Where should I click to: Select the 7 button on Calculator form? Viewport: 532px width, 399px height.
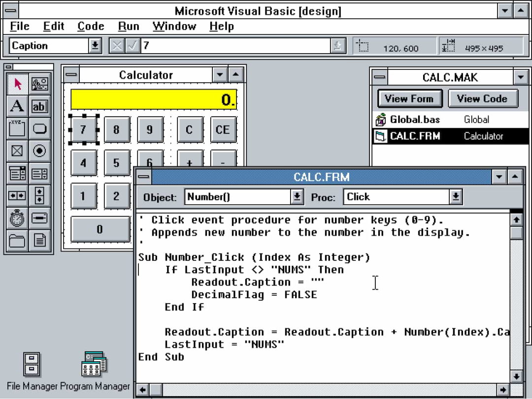[x=83, y=129]
